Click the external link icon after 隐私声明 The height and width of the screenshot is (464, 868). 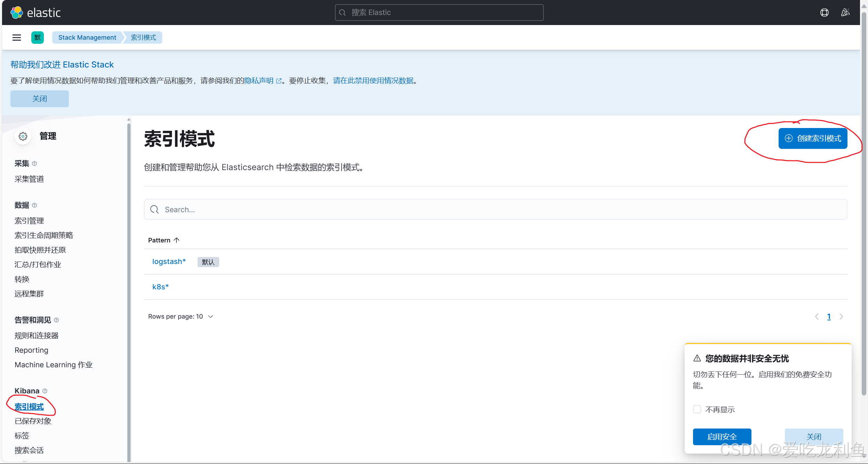pyautogui.click(x=279, y=81)
